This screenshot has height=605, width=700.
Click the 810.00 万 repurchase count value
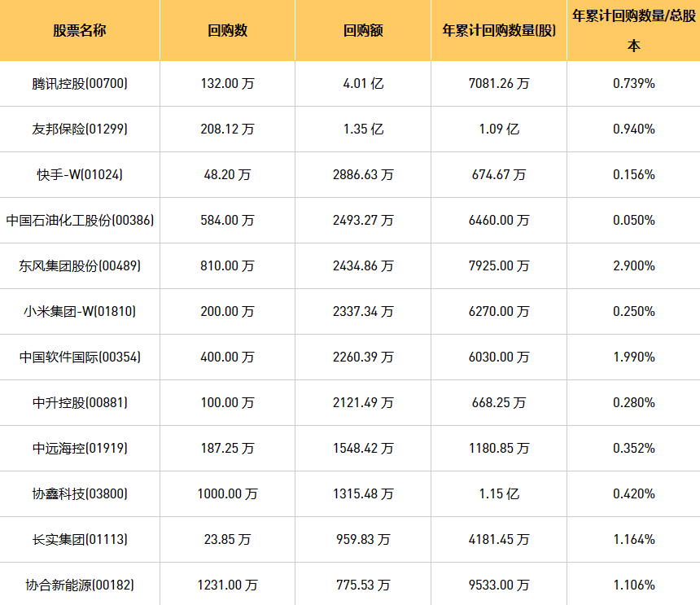227,265
